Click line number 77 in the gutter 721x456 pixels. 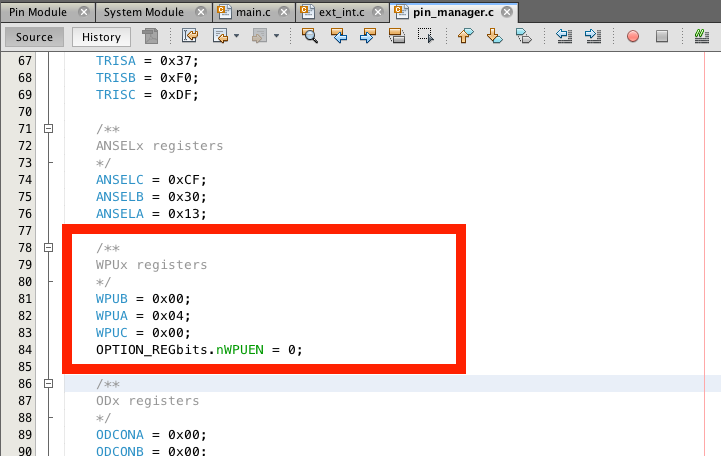[25, 231]
